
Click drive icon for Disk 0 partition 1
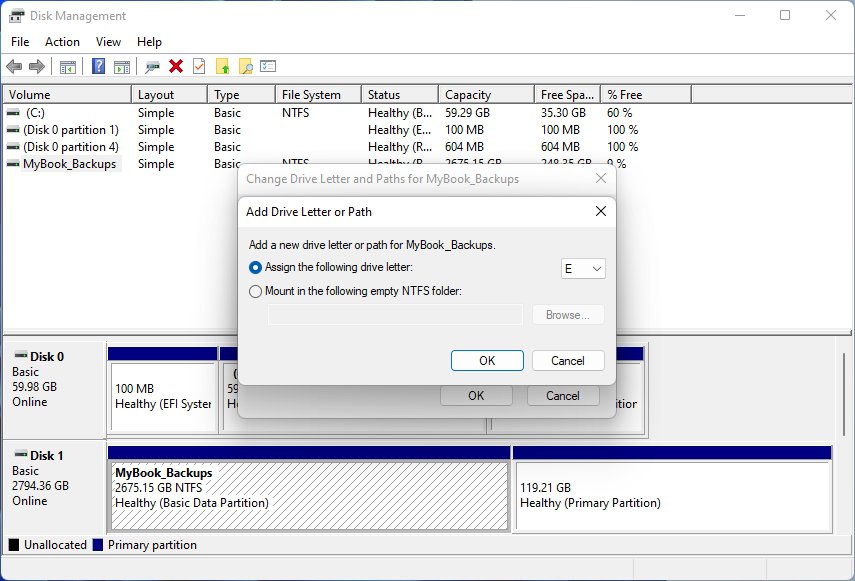[x=13, y=130]
